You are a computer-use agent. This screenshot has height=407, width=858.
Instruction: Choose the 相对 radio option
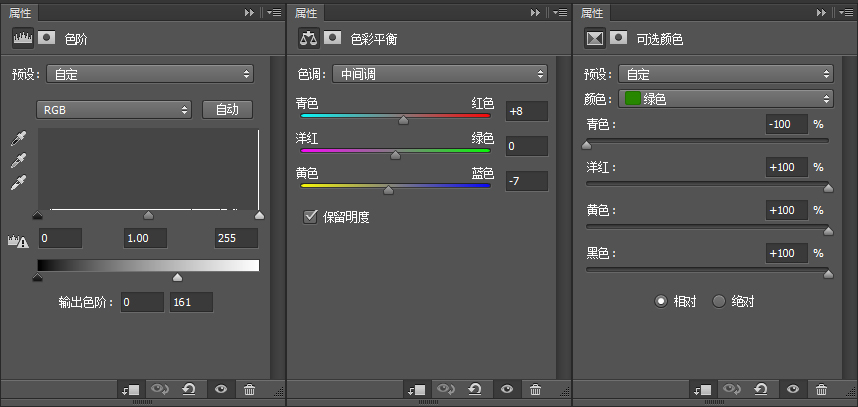pos(661,301)
